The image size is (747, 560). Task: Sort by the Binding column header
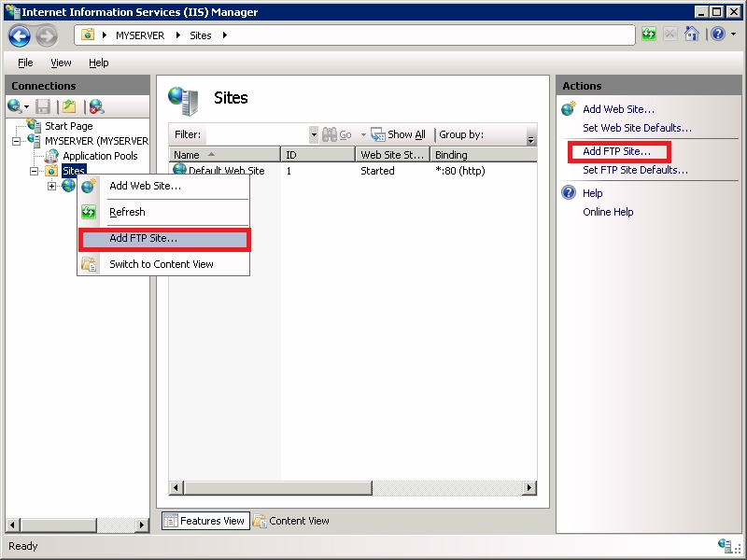pos(484,155)
